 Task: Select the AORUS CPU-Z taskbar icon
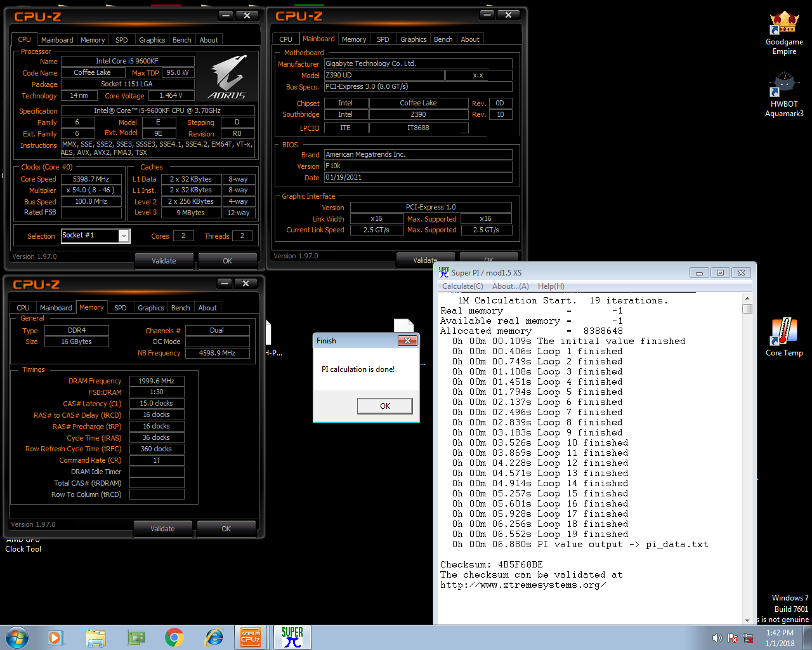(251, 637)
